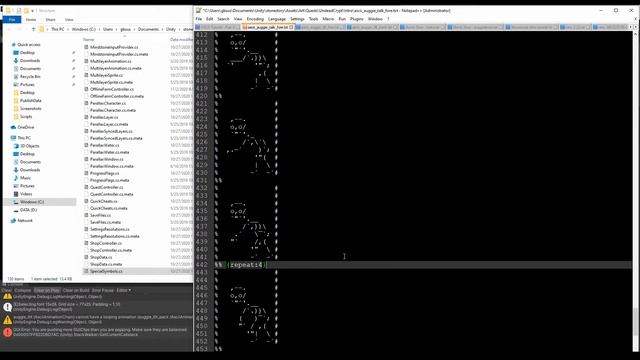Image resolution: width=640 pixels, height=360 pixels.
Task: Open Network in Explorer sidebar
Action: click(x=25, y=220)
